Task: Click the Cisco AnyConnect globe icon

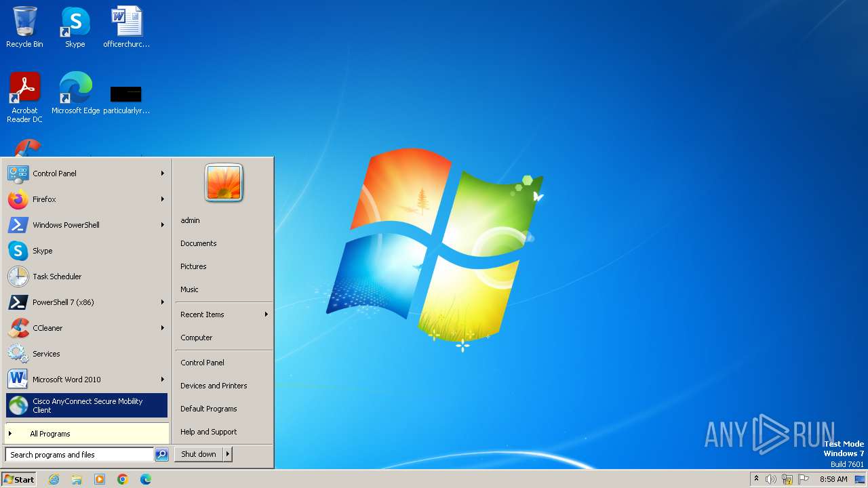Action: coord(18,405)
